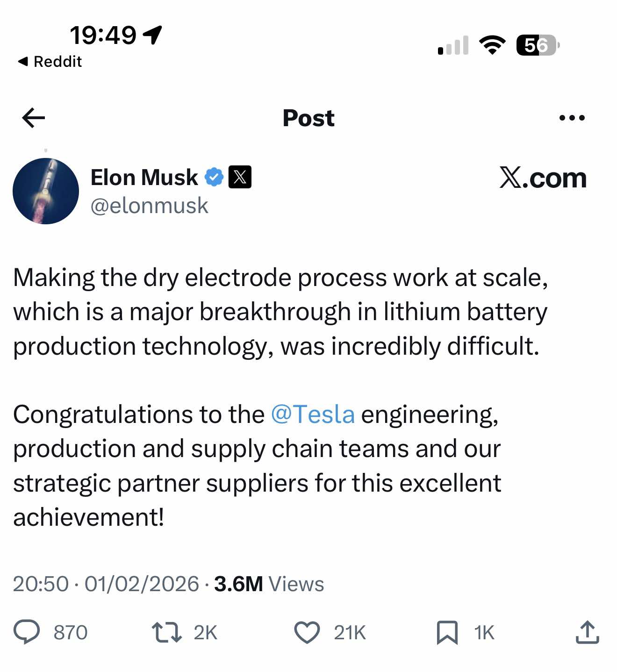Screen dimensions: 617x672
Task: Return to Reddit via the status bar
Action: [x=50, y=61]
